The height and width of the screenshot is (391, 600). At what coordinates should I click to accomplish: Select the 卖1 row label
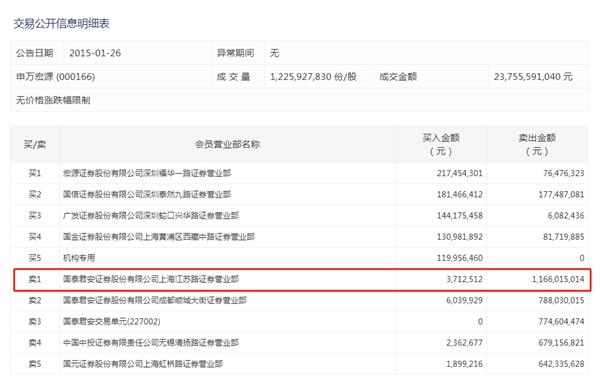(x=35, y=279)
